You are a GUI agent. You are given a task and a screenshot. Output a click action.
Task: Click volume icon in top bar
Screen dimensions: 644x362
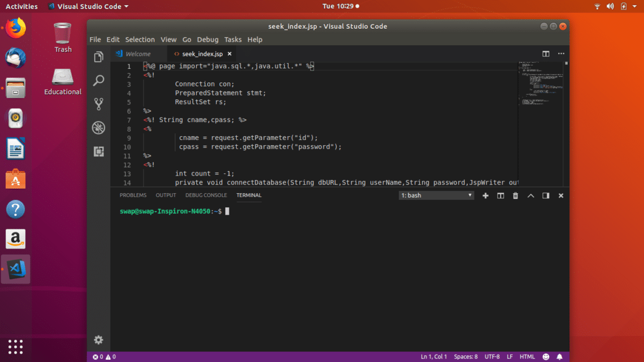point(610,6)
